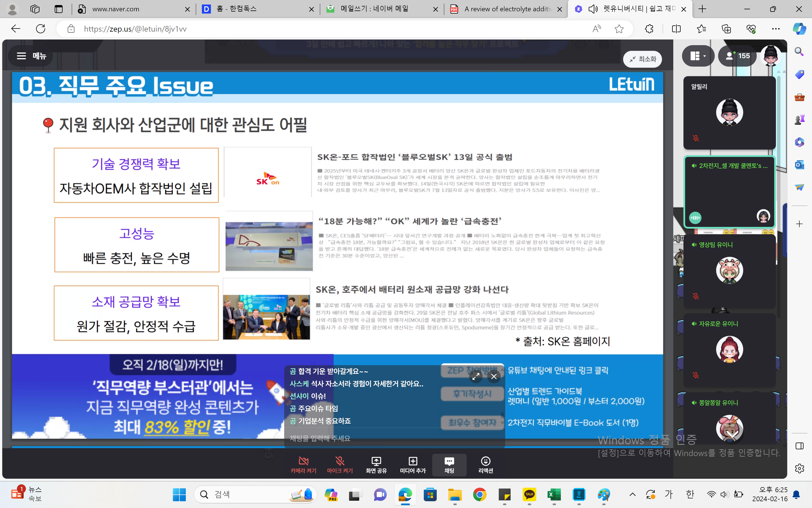The height and width of the screenshot is (508, 812).
Task: Select the 영상팀 유이니 participant tile
Action: tap(729, 271)
